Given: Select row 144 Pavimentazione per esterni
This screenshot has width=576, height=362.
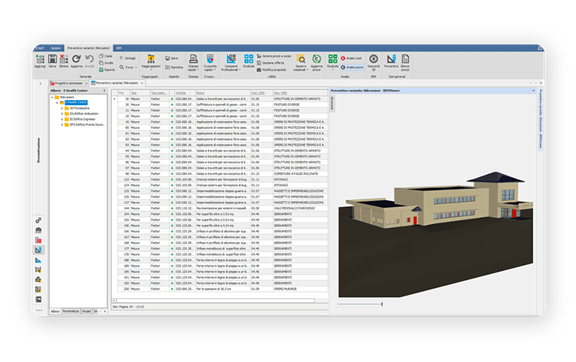Looking at the screenshot, I should 222,208.
